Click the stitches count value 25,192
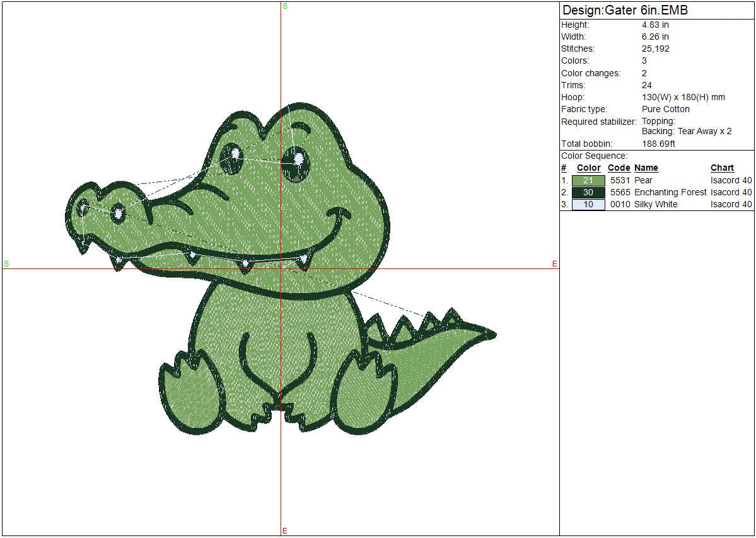This screenshot has height=538, width=756. tap(655, 49)
